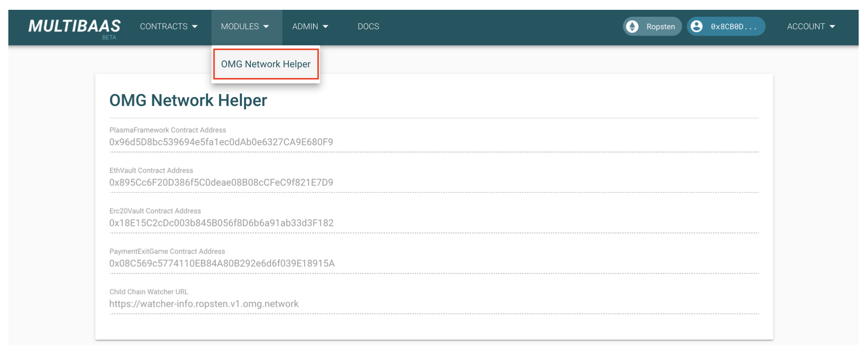The height and width of the screenshot is (357, 868).
Task: Click the BETA label under the logo
Action: 109,38
